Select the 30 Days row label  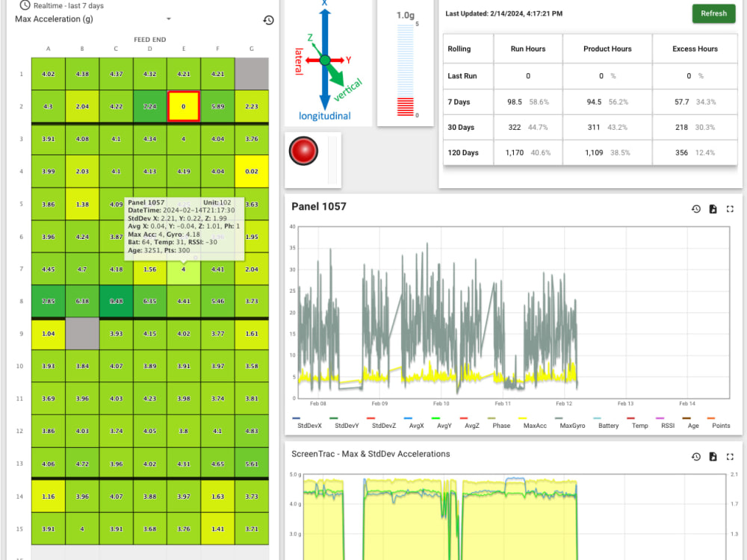[461, 127]
